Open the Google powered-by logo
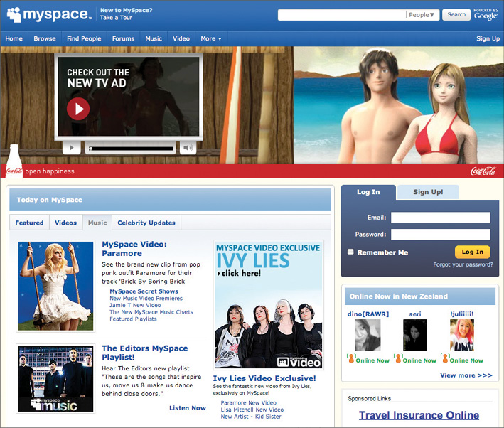The width and height of the screenshot is (504, 428). [x=486, y=14]
